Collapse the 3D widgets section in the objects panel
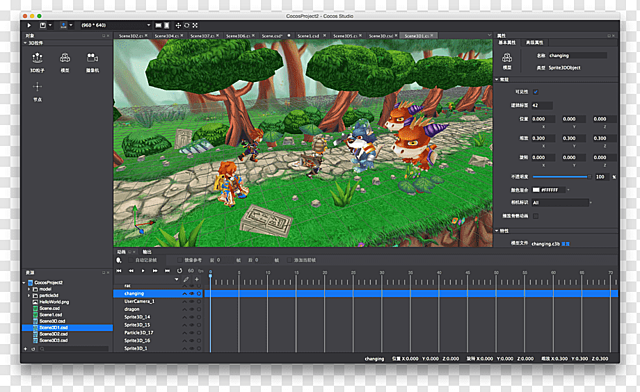The height and width of the screenshot is (392, 640). pyautogui.click(x=25, y=43)
